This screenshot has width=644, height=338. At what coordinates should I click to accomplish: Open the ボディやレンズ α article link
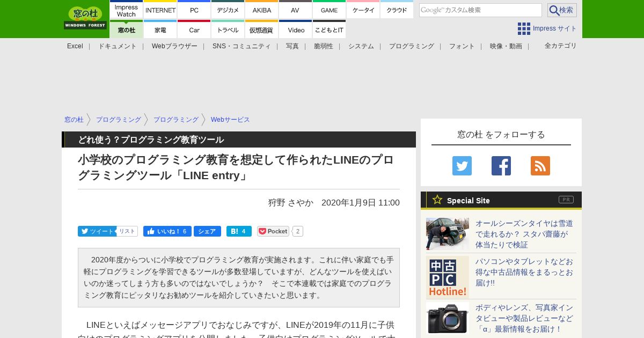[524, 318]
